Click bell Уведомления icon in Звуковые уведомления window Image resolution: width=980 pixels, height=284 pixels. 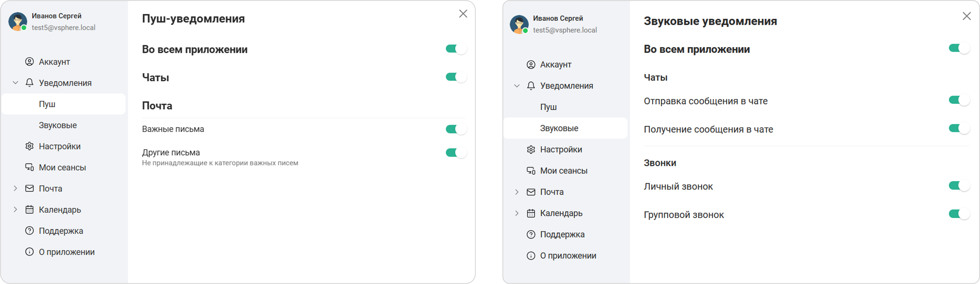tap(531, 86)
